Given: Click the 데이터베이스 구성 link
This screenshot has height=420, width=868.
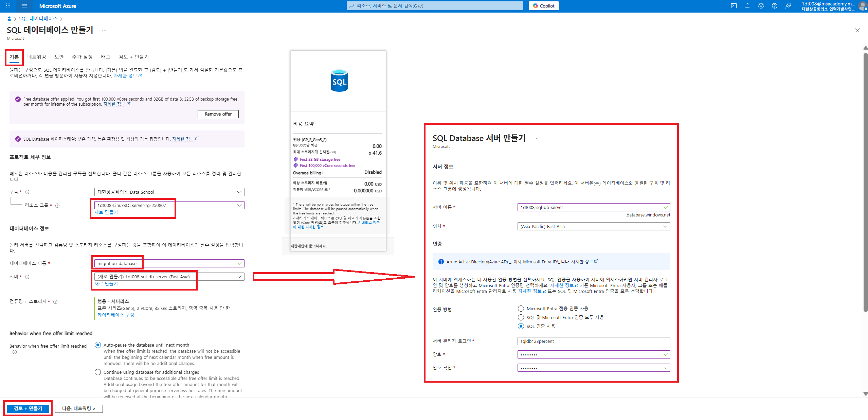Looking at the screenshot, I should (116, 315).
